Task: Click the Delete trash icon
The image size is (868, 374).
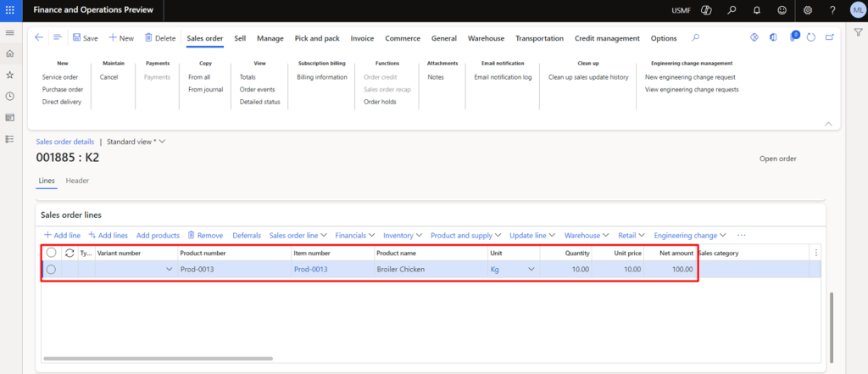Action: tap(160, 38)
